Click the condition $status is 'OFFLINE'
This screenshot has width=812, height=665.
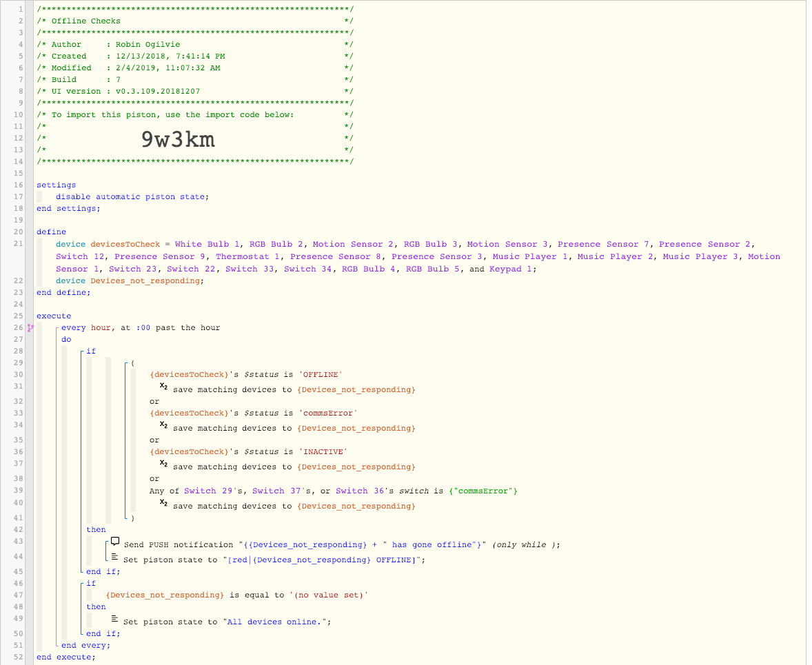pyautogui.click(x=246, y=374)
